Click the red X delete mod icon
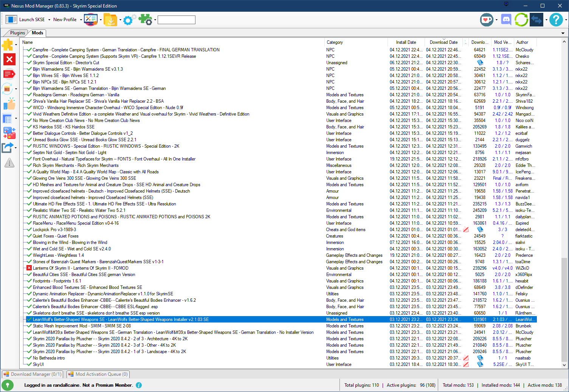569x392 pixels. (9, 59)
